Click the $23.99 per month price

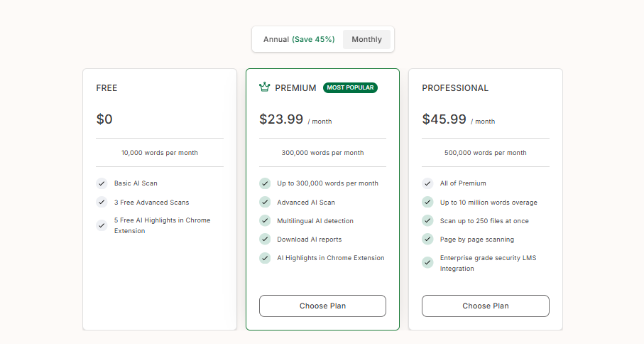295,119
